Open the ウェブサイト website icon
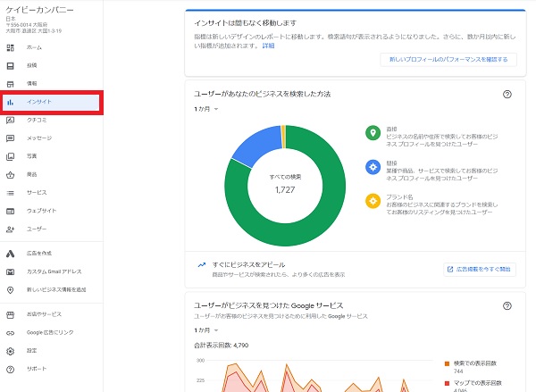The height and width of the screenshot is (392, 536). [x=10, y=211]
